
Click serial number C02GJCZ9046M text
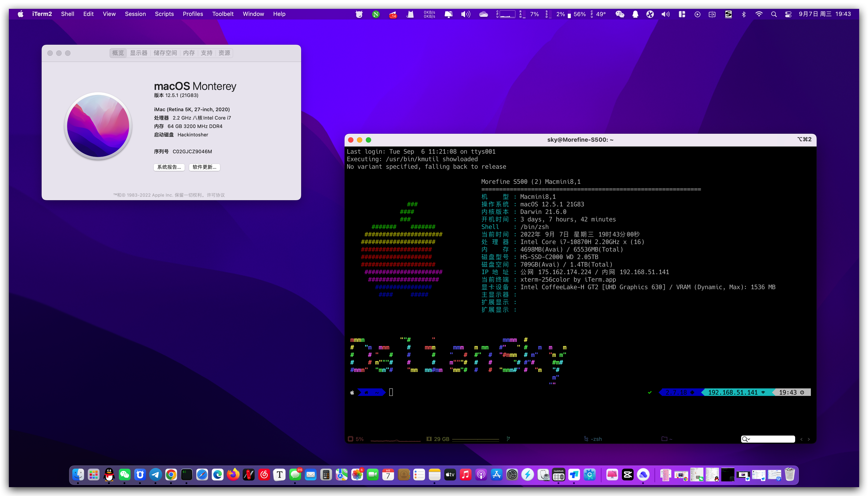coord(192,151)
